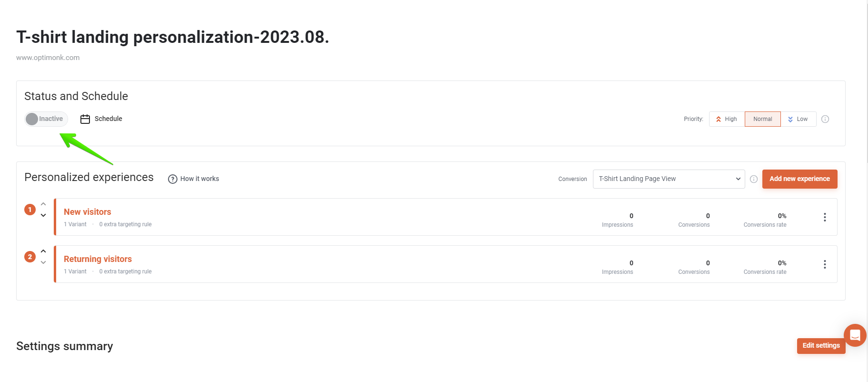Open How it works help icon
Screen dimensions: 868x382
173,179
